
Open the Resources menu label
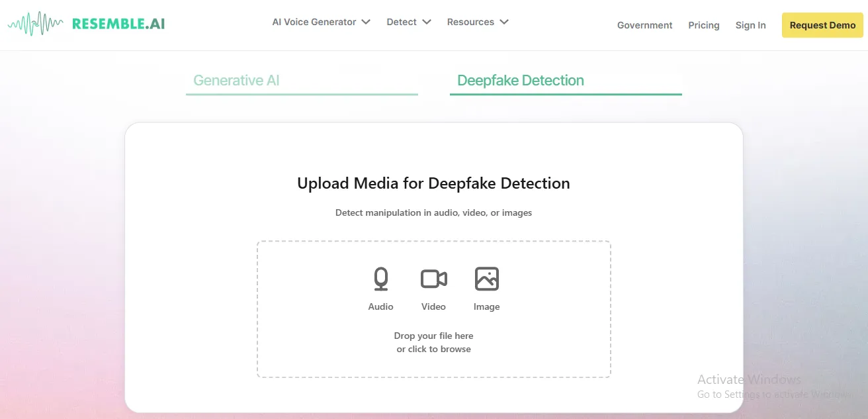470,22
